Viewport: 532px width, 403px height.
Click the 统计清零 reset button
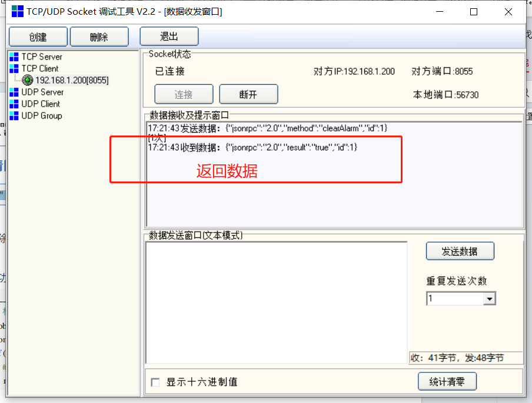pyautogui.click(x=447, y=382)
